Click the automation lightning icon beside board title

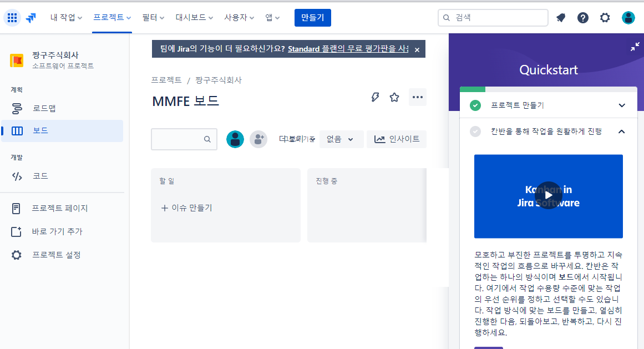point(375,97)
